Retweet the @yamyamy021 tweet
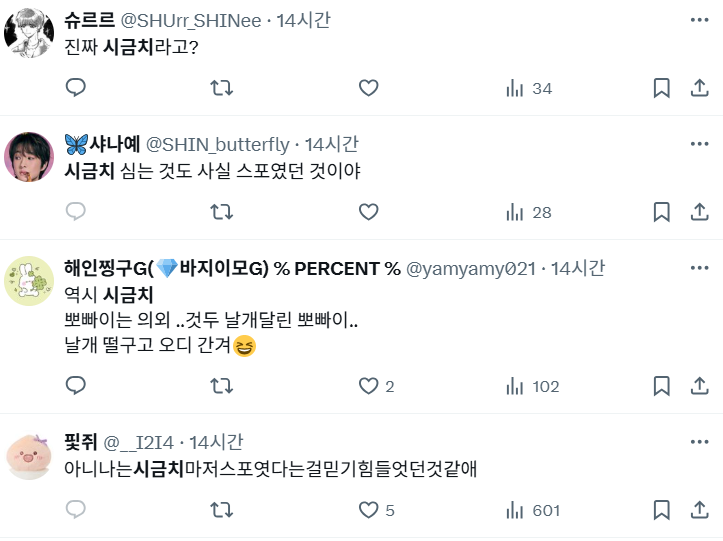Screen dimensions: 723x541 point(222,386)
